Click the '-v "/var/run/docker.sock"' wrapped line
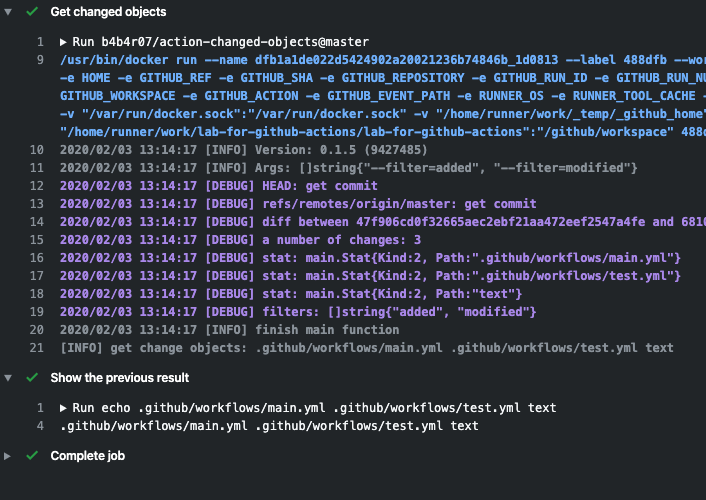The height and width of the screenshot is (500, 706). (x=383, y=114)
